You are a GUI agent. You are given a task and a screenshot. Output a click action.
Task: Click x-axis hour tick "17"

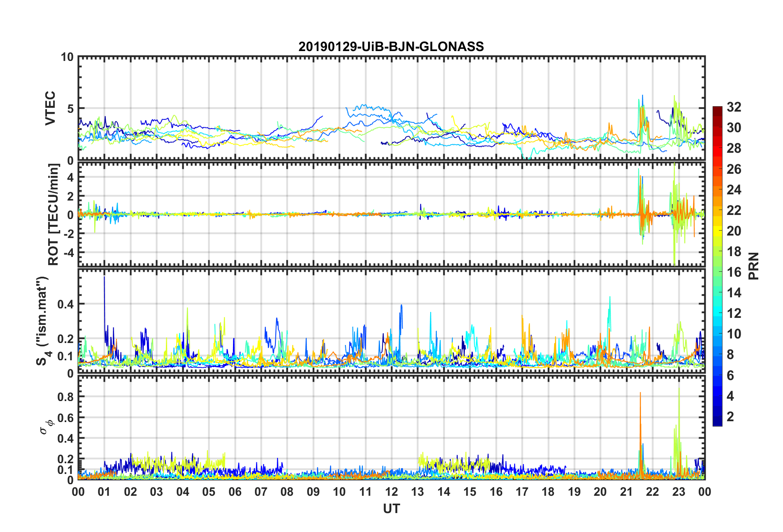coord(522,492)
